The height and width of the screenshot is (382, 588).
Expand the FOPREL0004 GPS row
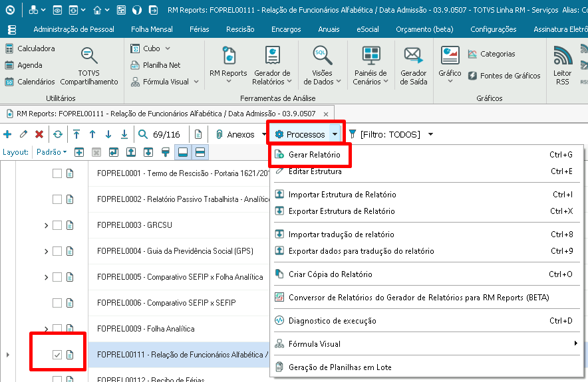(x=46, y=251)
